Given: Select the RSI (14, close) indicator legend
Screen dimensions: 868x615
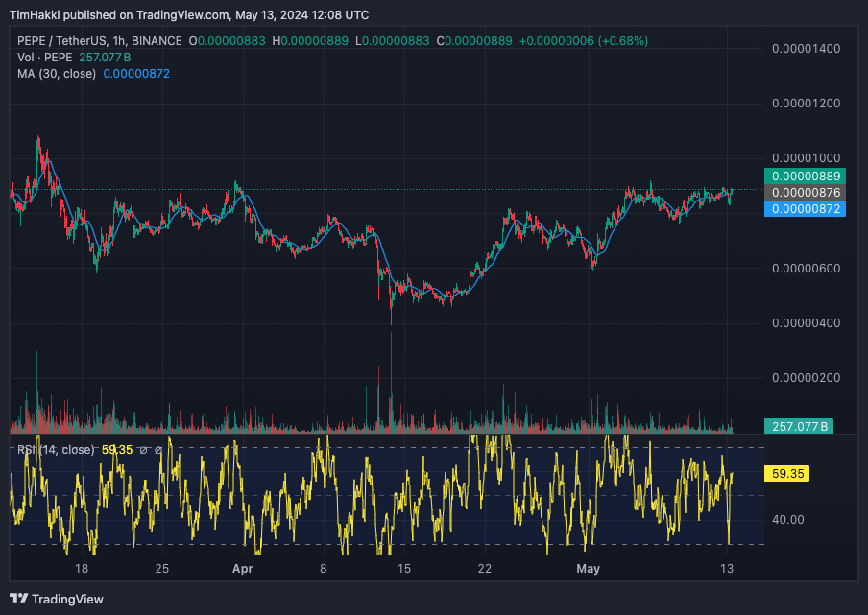Looking at the screenshot, I should tap(56, 450).
